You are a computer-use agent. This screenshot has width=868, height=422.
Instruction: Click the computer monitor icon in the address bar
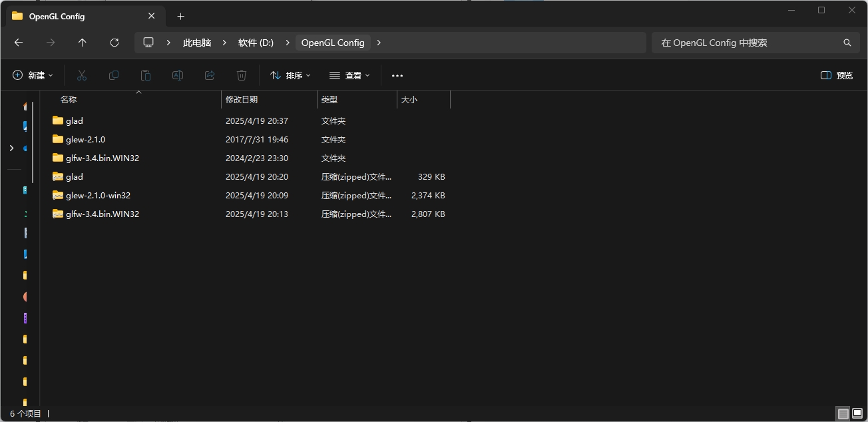[x=148, y=42]
